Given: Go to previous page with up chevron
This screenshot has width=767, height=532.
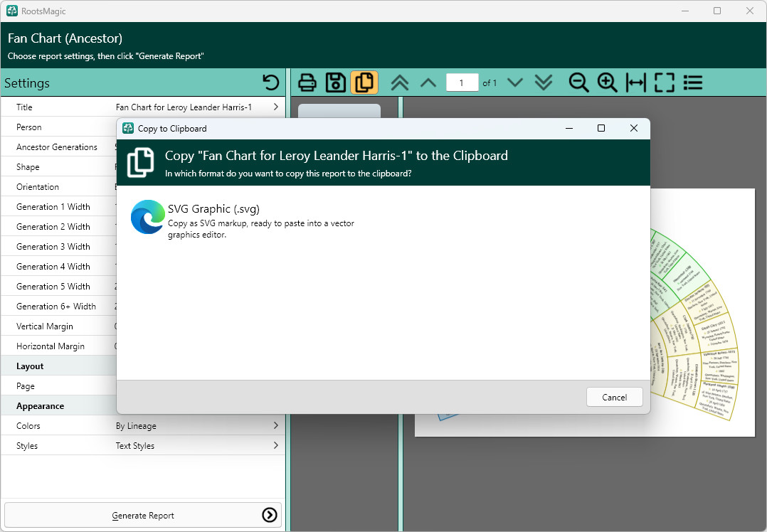Looking at the screenshot, I should coord(428,83).
